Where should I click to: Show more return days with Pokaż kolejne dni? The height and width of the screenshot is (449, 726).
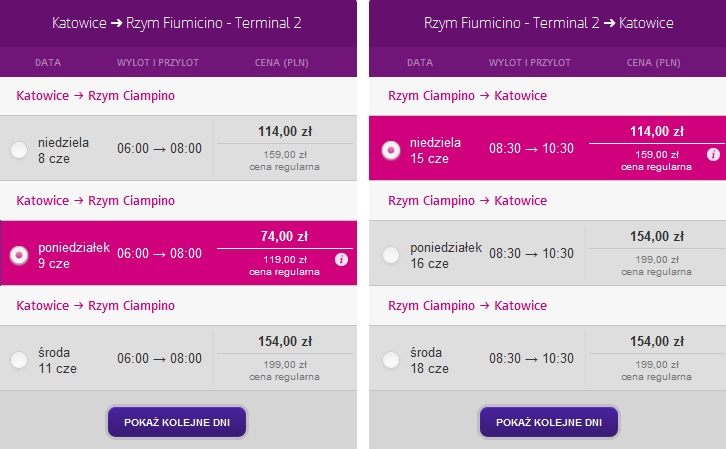coord(549,422)
